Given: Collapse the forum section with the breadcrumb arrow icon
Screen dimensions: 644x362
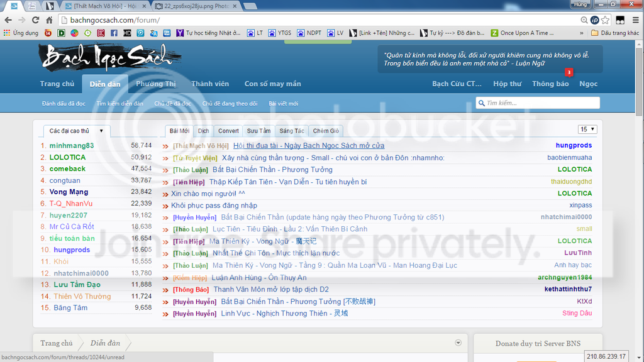Looking at the screenshot, I should [458, 343].
